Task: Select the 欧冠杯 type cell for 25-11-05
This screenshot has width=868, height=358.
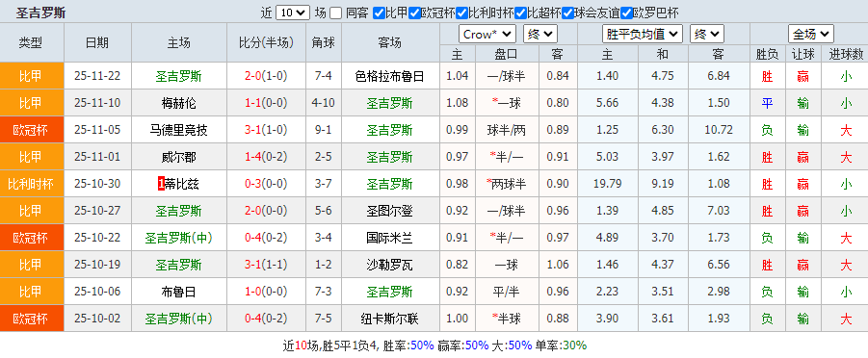Action: [x=32, y=131]
